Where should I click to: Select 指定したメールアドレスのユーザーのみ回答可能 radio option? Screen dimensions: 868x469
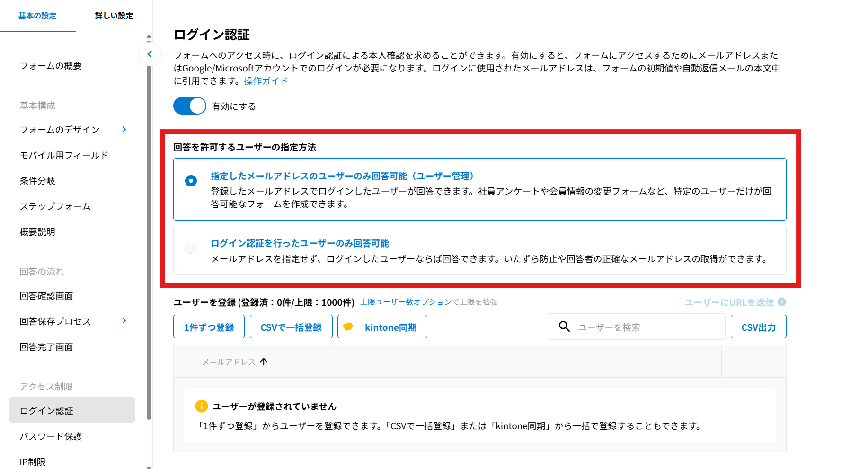(x=191, y=181)
